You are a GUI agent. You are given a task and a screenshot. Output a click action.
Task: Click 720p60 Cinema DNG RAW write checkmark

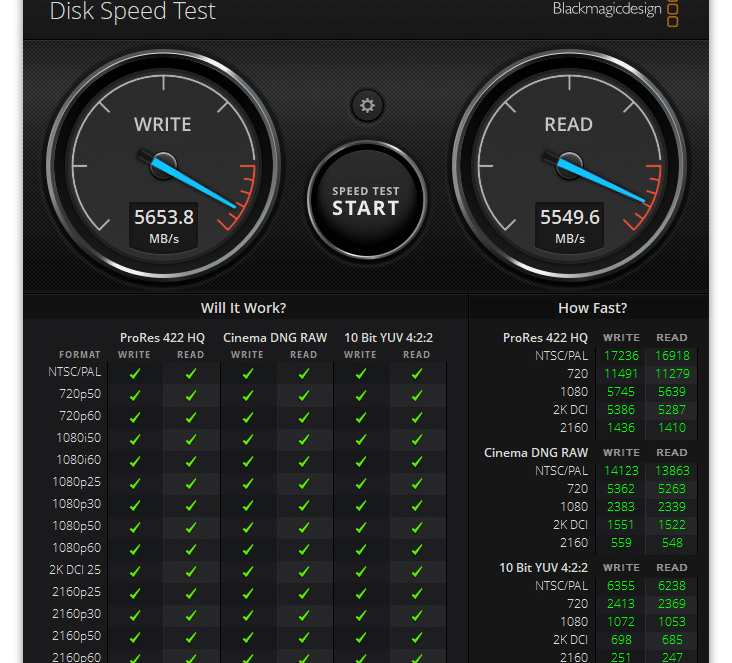pyautogui.click(x=248, y=417)
